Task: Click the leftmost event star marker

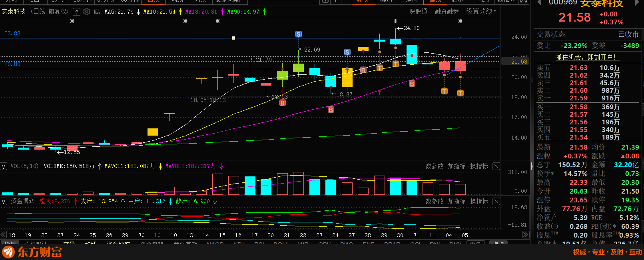Action: (x=72, y=21)
